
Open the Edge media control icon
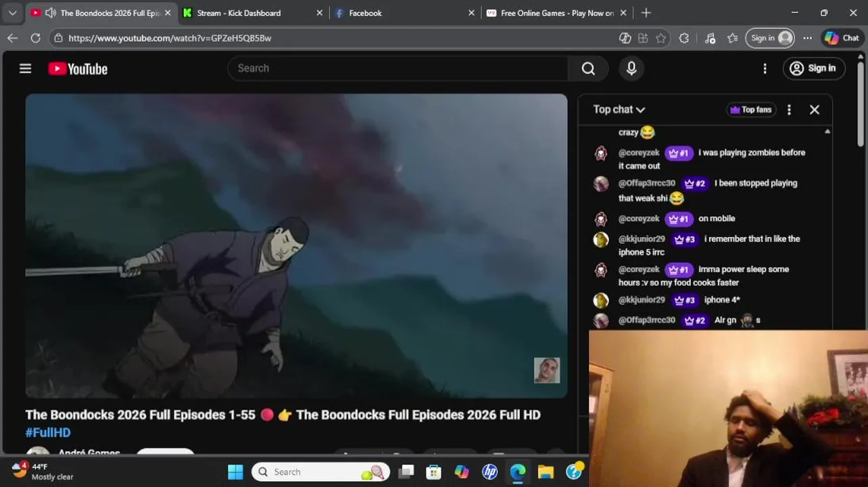[x=710, y=38]
